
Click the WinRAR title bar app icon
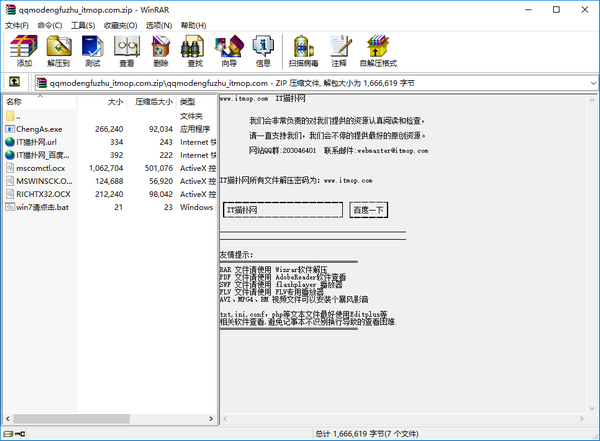(11, 10)
